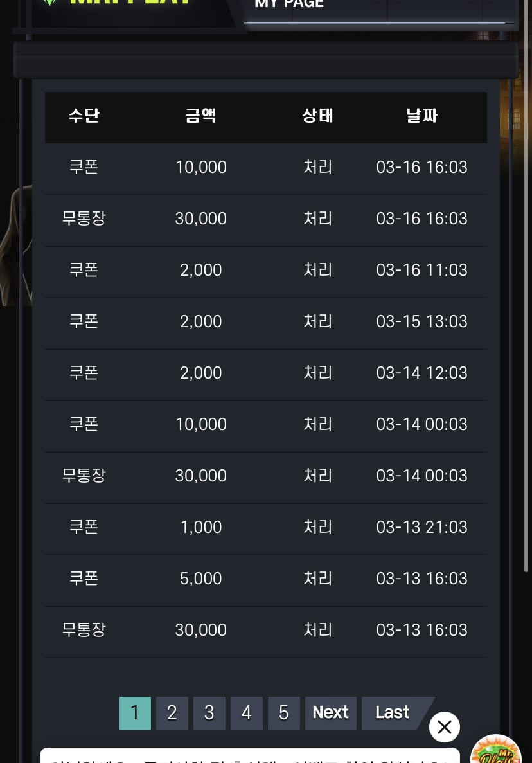Select the 03-16 11:03 coupon row
The height and width of the screenshot is (763, 532).
click(x=266, y=270)
